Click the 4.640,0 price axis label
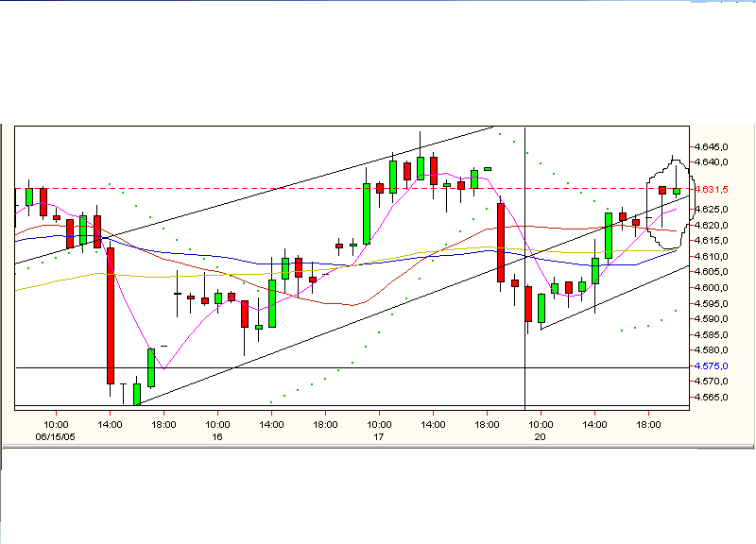Viewport: 756px width, 544px height. point(712,162)
